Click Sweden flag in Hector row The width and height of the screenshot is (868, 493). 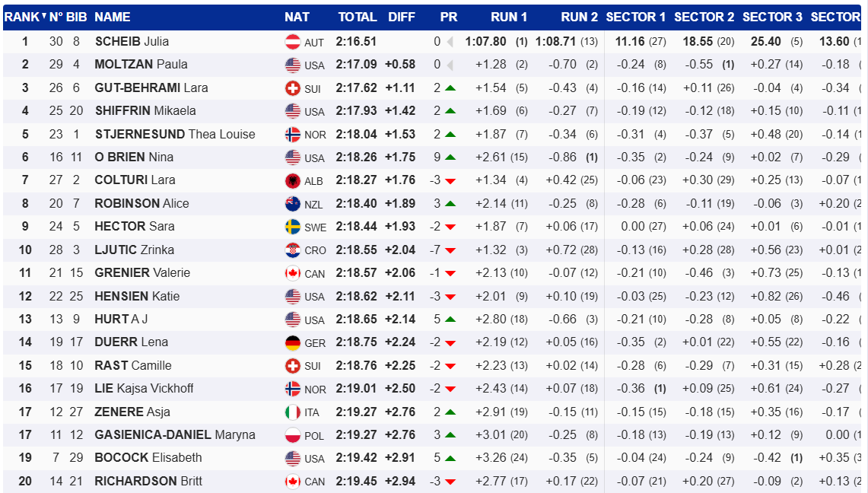click(292, 227)
